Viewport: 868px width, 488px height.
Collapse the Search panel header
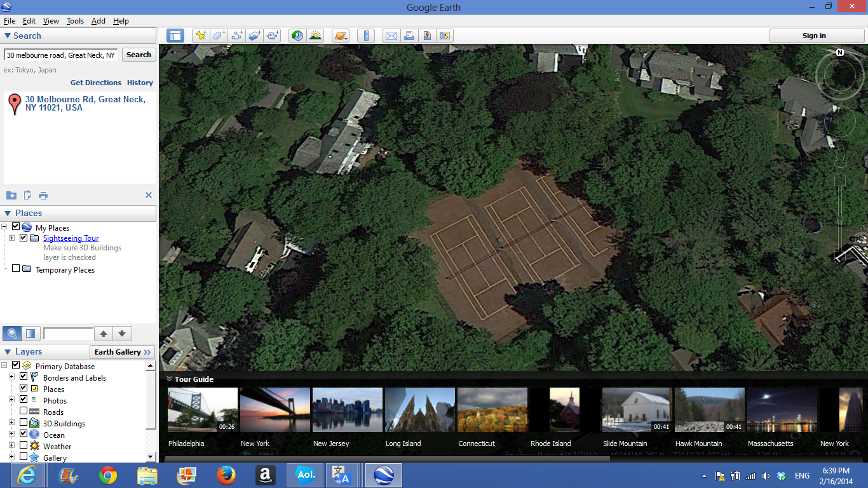click(x=8, y=36)
